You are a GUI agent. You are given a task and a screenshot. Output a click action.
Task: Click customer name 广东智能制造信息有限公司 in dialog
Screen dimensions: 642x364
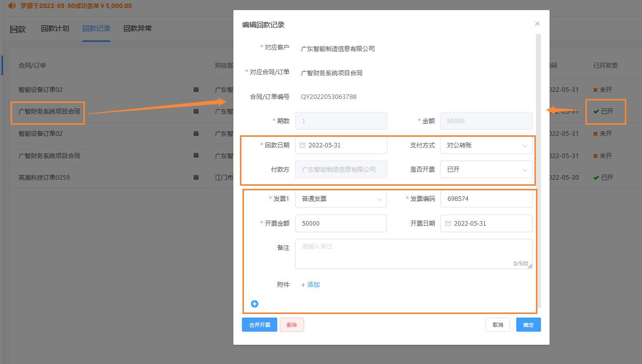pyautogui.click(x=338, y=49)
